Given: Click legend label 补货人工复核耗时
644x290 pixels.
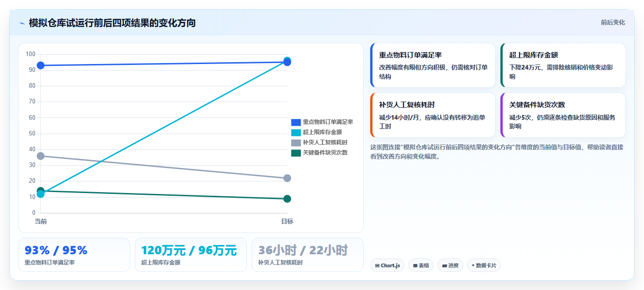Looking at the screenshot, I should [x=325, y=142].
